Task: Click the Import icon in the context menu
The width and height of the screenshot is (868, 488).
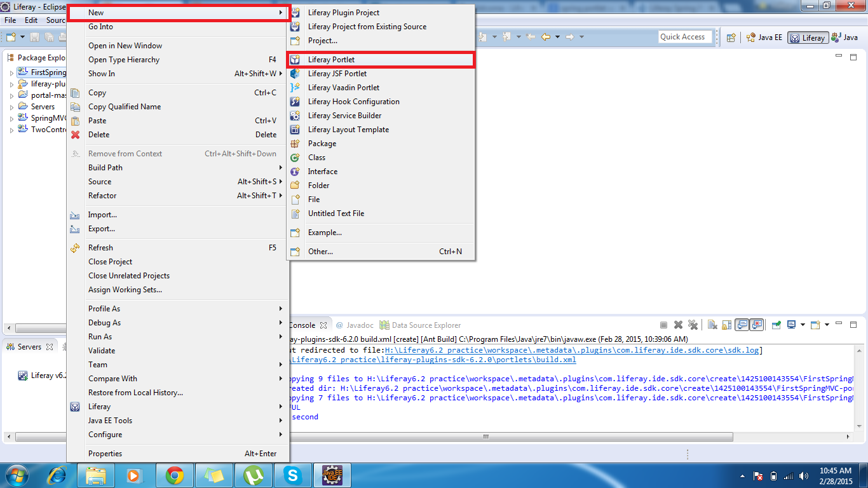Action: coord(76,215)
